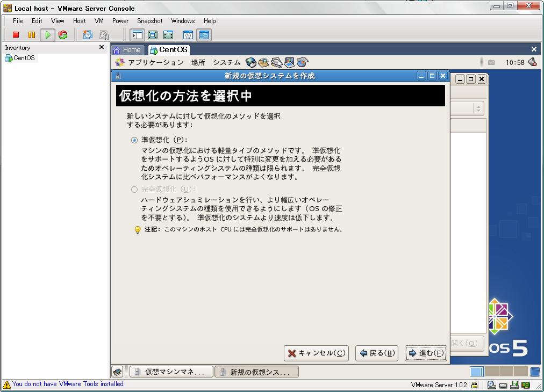Click the Take Snapshot toolbar icon
Viewport: 544px width, 392px height.
point(88,35)
